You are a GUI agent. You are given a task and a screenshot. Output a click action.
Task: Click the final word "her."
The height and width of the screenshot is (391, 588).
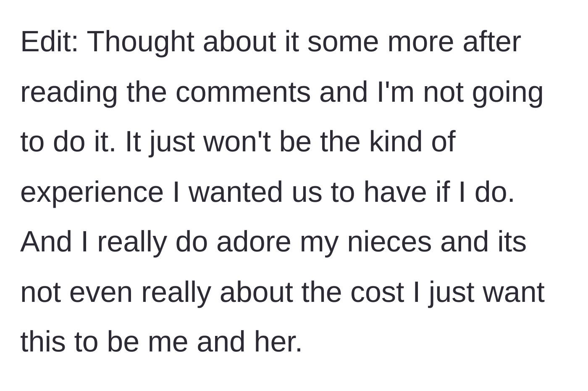(278, 342)
